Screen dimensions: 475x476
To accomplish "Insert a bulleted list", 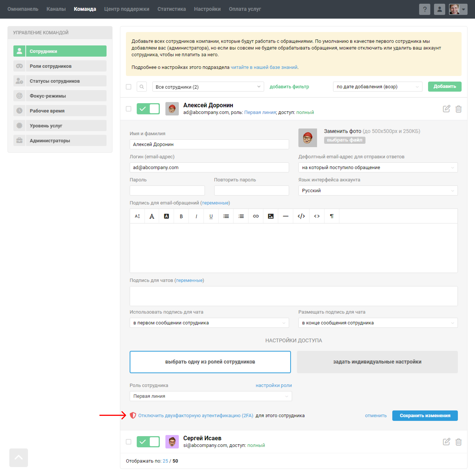I will (x=226, y=216).
